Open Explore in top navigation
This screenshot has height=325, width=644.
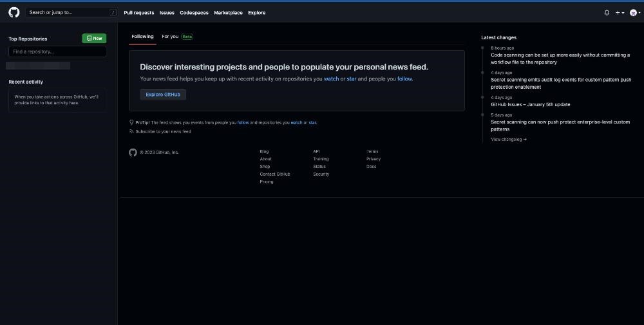coord(257,13)
